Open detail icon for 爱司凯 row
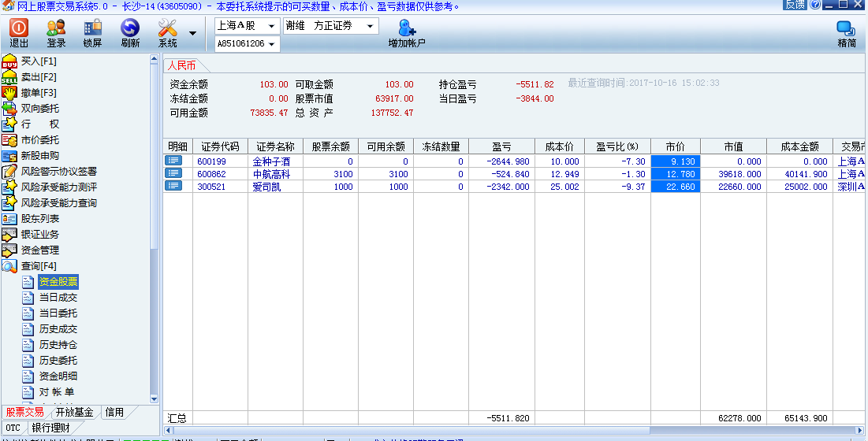This screenshot has width=868, height=441. tap(173, 186)
